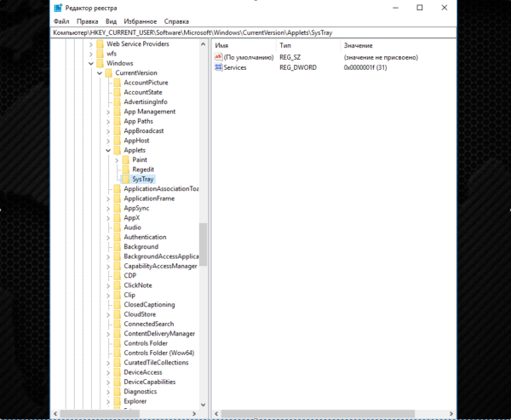
Task: Expand the Explorer key
Action: (x=108, y=401)
